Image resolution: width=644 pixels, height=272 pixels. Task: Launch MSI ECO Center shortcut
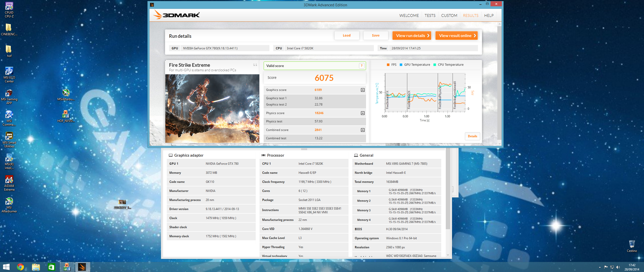click(x=9, y=75)
